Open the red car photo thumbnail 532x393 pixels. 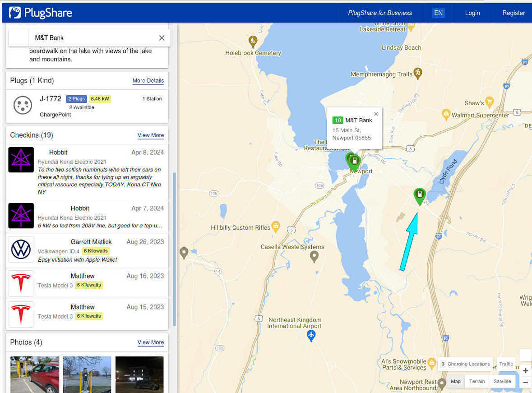coord(35,375)
